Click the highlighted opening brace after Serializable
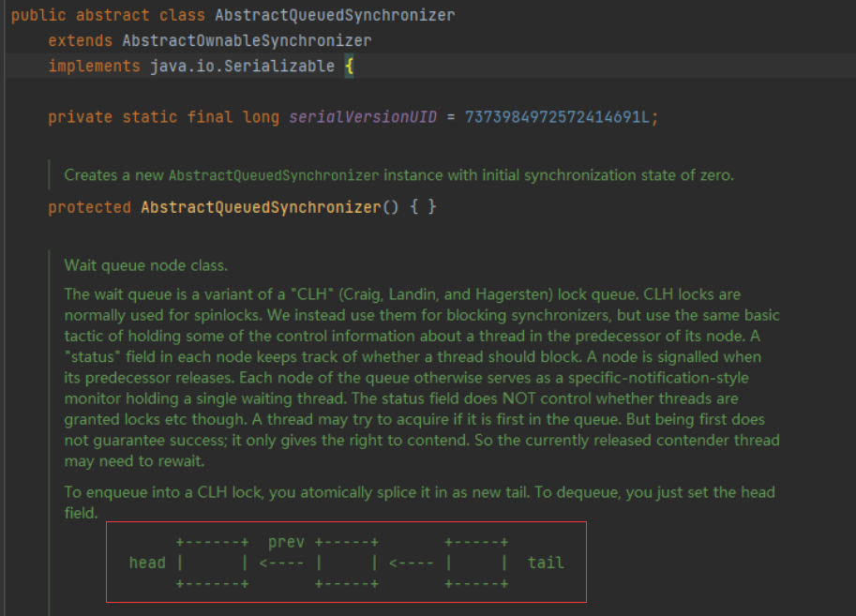Image resolution: width=856 pixels, height=616 pixels. pyautogui.click(x=350, y=67)
